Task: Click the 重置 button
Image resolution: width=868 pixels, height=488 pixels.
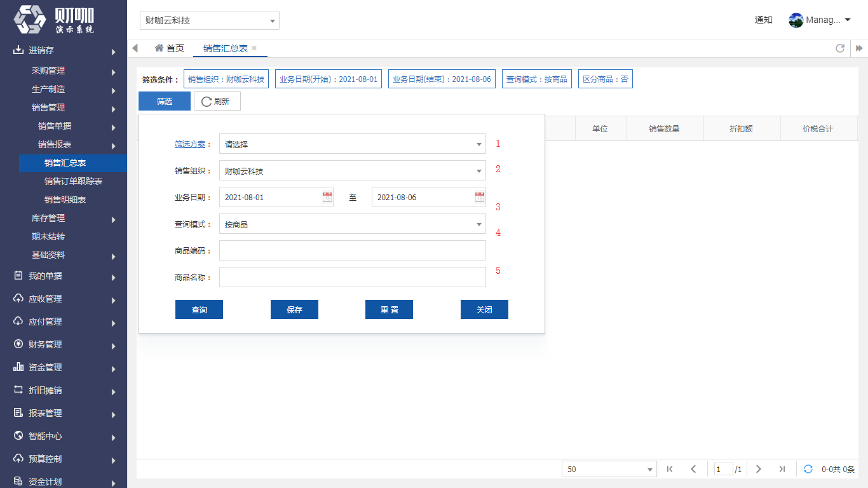Action: pyautogui.click(x=389, y=309)
